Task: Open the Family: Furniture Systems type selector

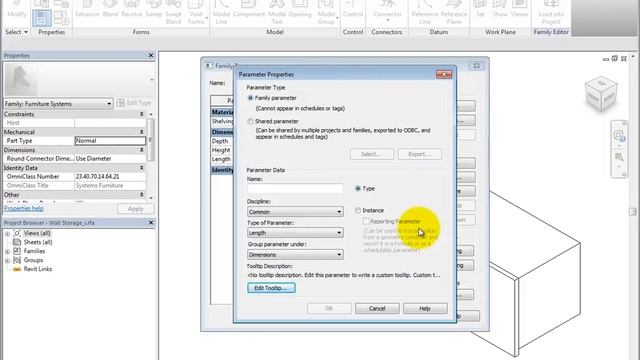Action: click(58, 104)
